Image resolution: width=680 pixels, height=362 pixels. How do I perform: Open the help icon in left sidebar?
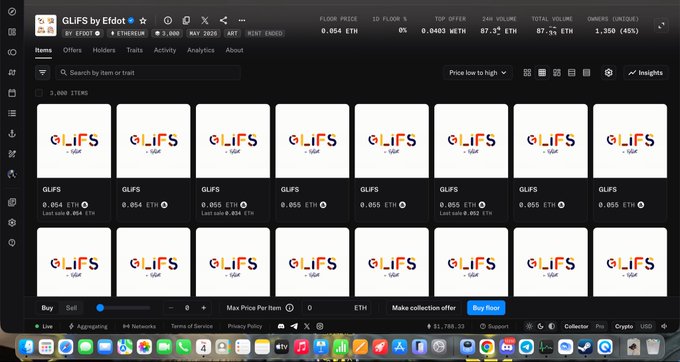[12, 243]
